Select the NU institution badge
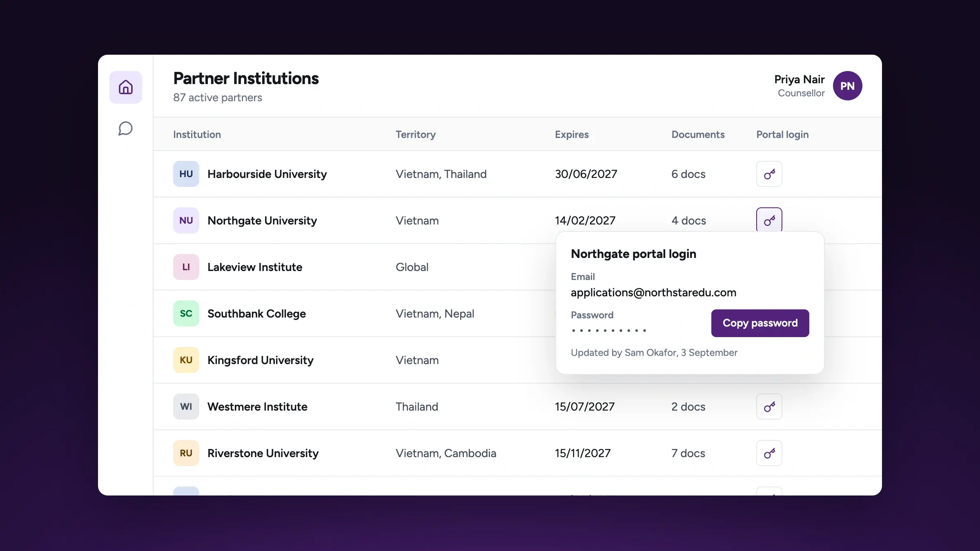The height and width of the screenshot is (551, 980). point(186,220)
